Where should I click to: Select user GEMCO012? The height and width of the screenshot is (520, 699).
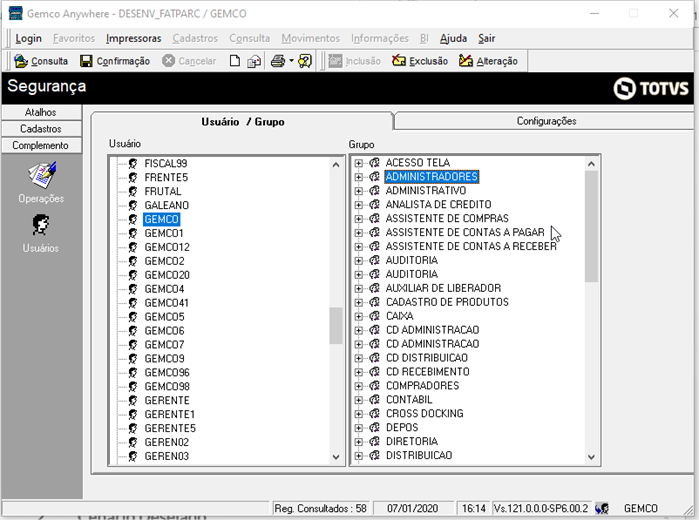click(167, 247)
